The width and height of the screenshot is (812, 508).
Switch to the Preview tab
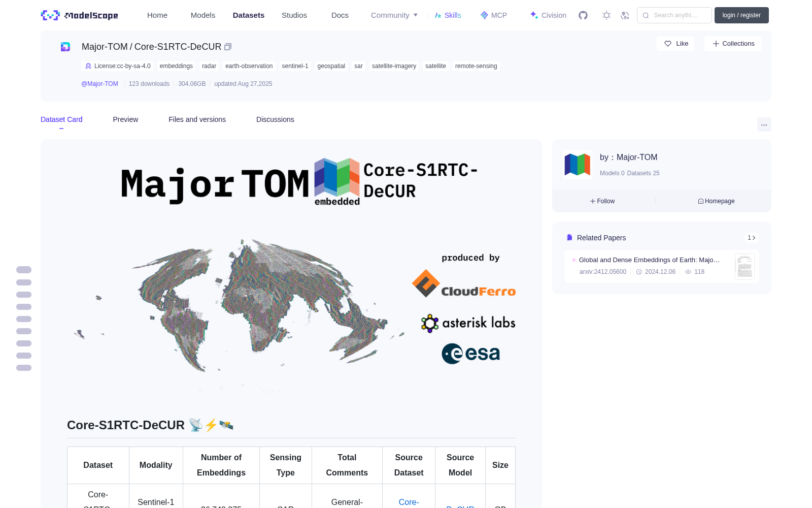(x=125, y=119)
